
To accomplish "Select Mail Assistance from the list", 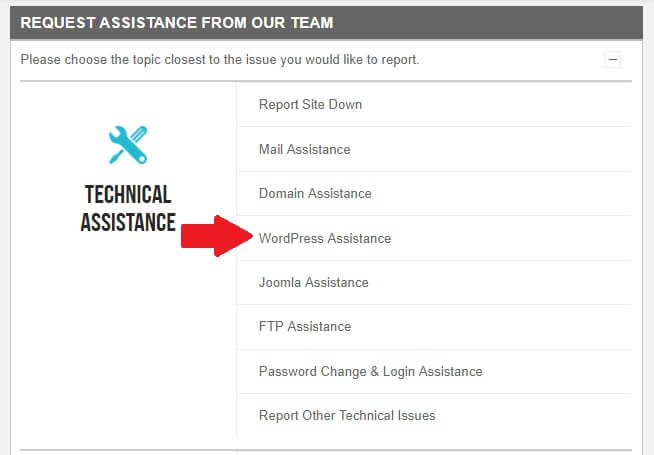I will point(435,149).
